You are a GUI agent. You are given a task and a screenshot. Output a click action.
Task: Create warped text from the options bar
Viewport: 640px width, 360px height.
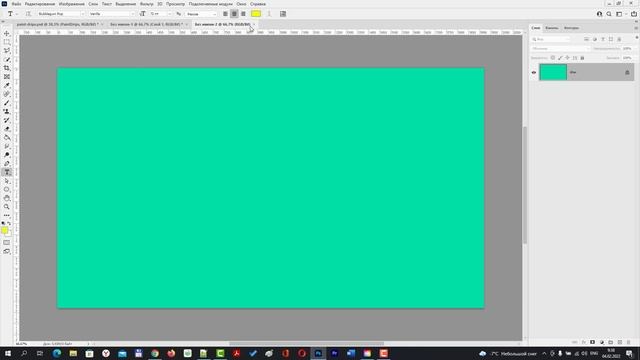(x=269, y=14)
